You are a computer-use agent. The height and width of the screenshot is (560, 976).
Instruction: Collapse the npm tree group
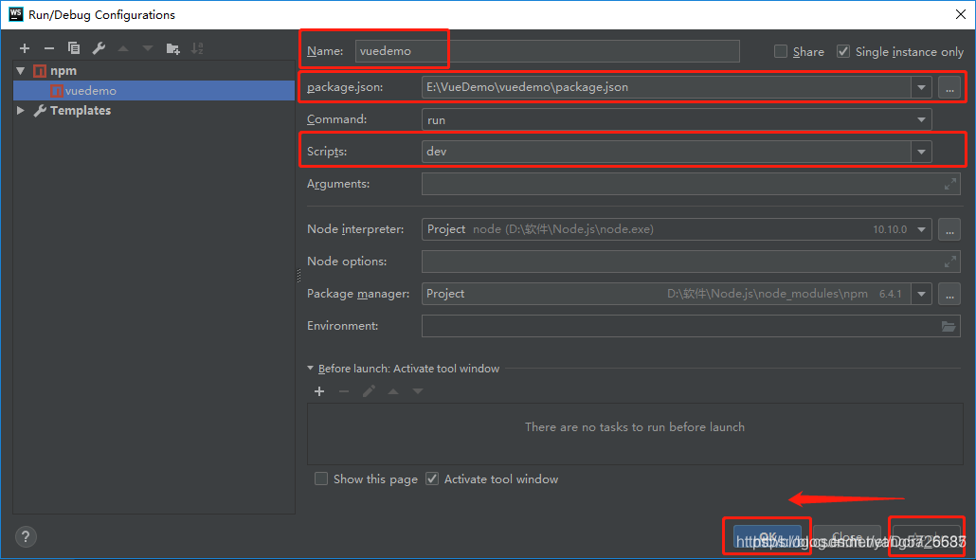[21, 71]
